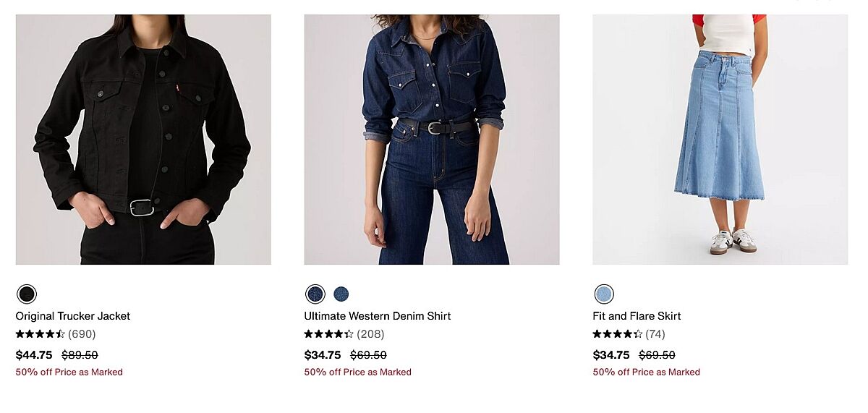Click the Fit and Flare Skirt title

click(637, 316)
